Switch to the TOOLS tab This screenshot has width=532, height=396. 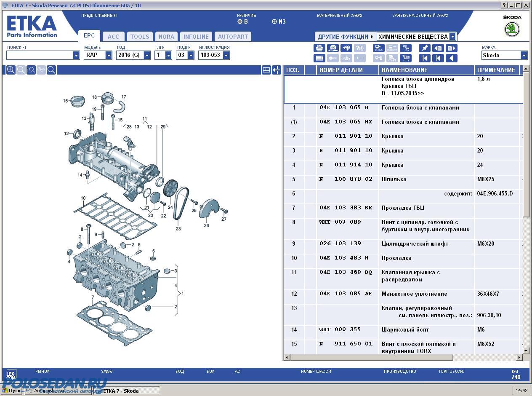[140, 37]
